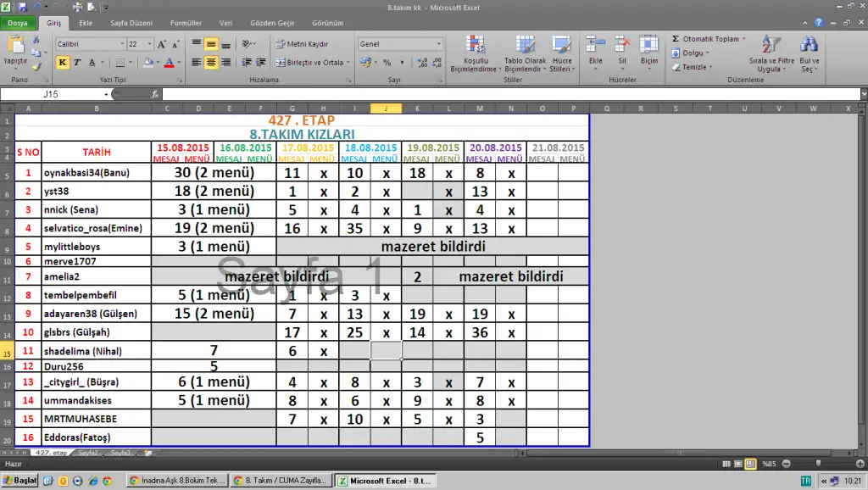Toggle bold (K) formatting
This screenshot has height=490, width=868.
click(x=63, y=63)
